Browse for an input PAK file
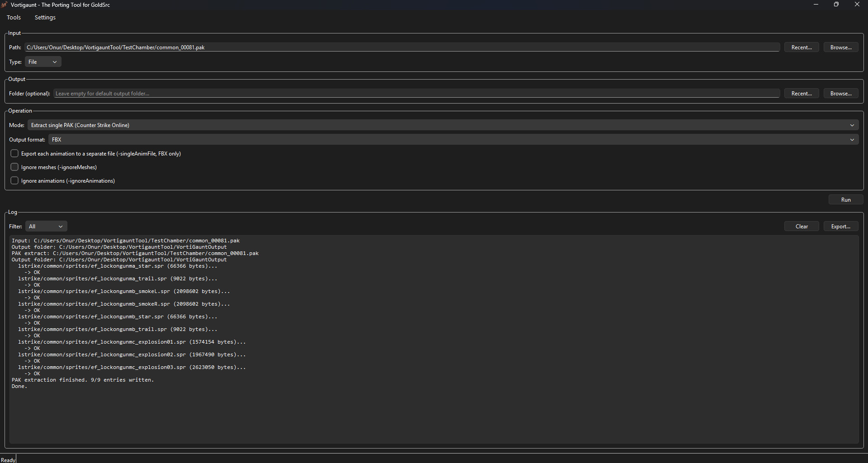The width and height of the screenshot is (868, 463). click(840, 47)
